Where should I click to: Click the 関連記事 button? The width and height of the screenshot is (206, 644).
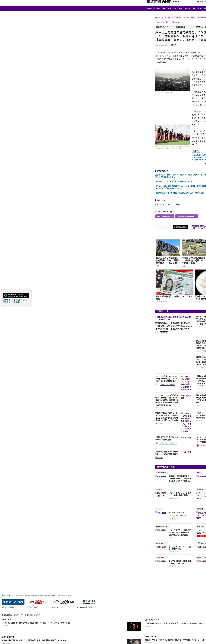[196, 151]
